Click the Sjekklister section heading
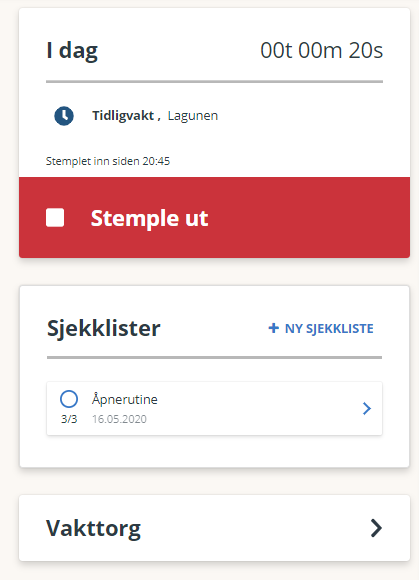The width and height of the screenshot is (419, 580). [x=104, y=328]
